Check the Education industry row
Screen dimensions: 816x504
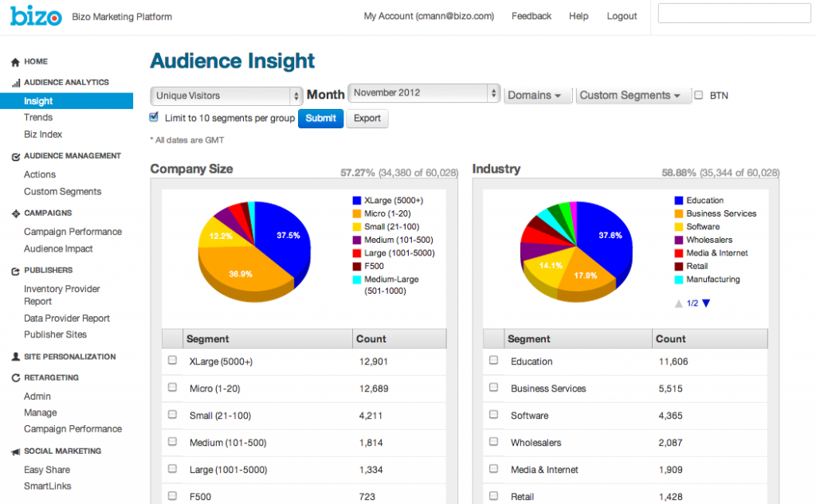tap(493, 360)
